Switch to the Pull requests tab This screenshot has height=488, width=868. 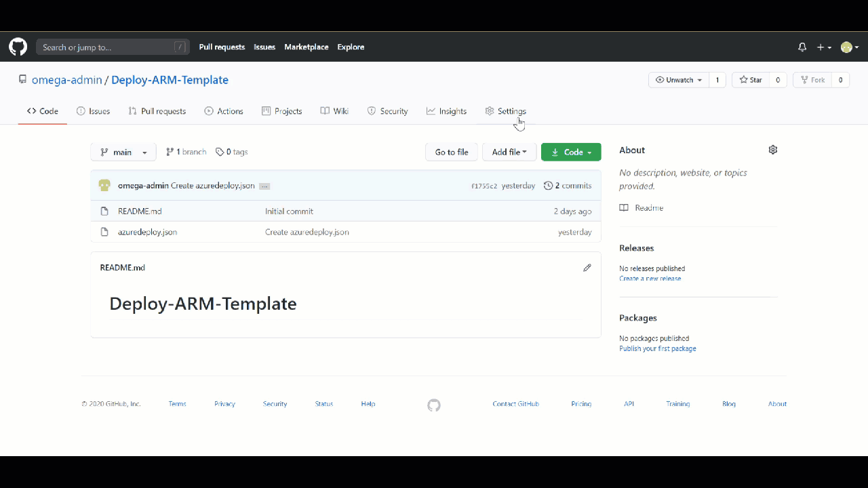coord(157,110)
